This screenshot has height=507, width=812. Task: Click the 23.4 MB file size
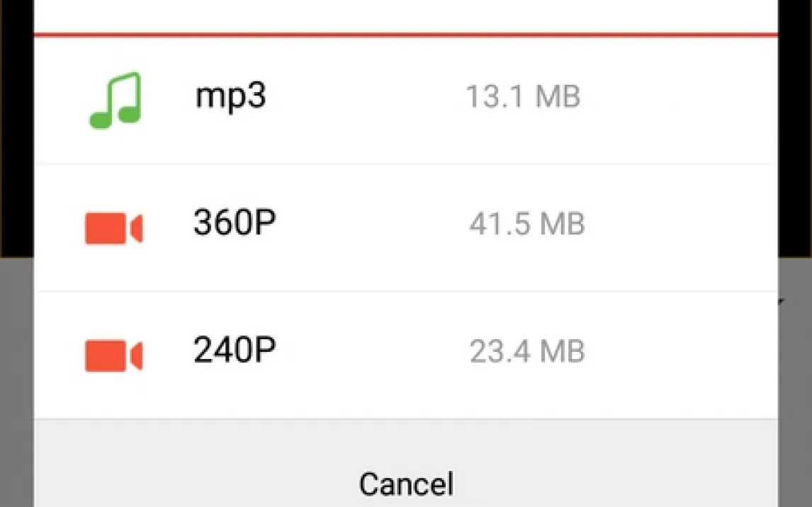click(x=526, y=351)
